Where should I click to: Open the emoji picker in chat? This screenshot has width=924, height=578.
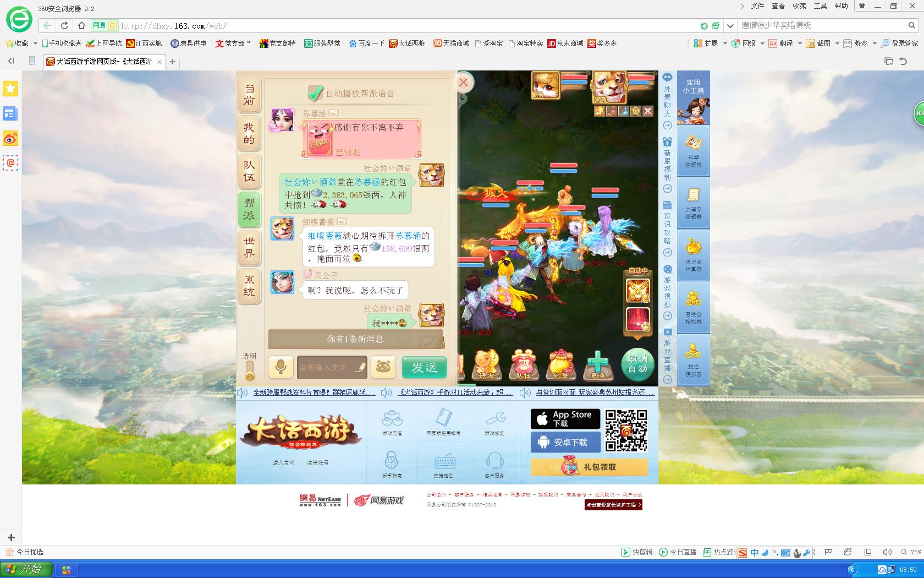383,367
